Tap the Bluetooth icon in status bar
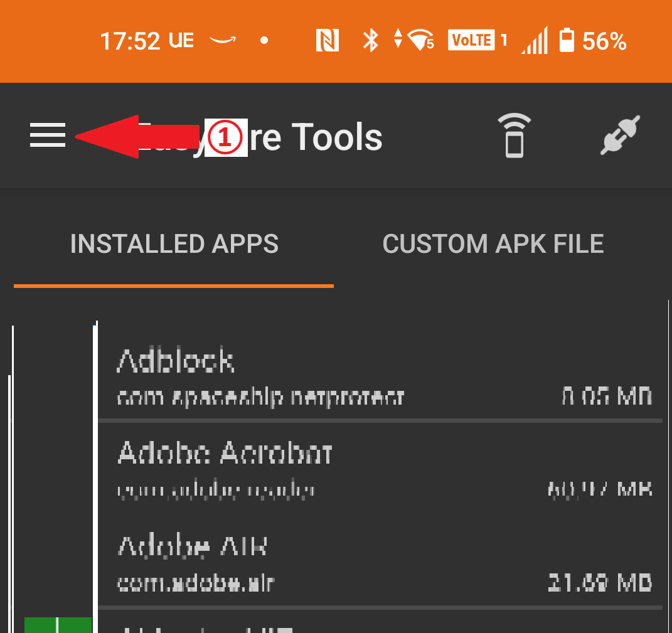 tap(370, 40)
